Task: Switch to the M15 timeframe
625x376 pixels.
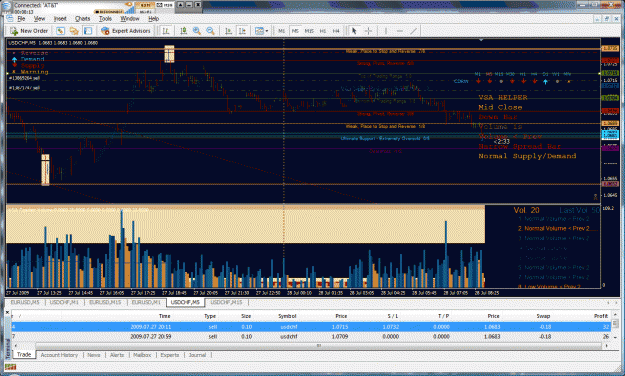Action: (309, 31)
